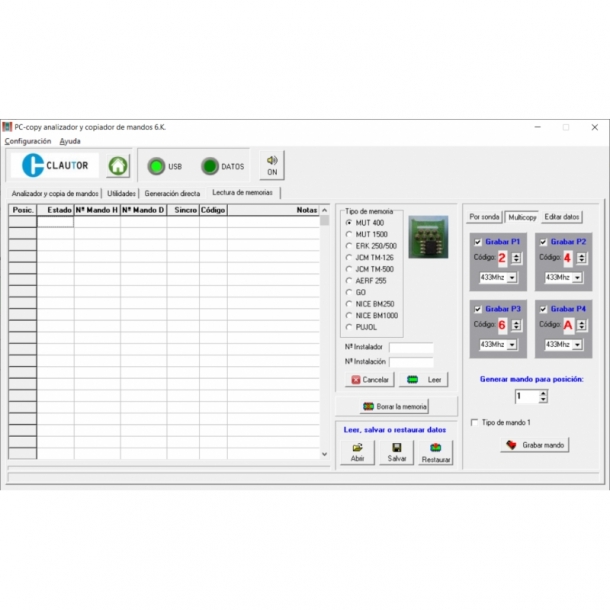Viewport: 610px width, 610px height.
Task: Select the MUT 1500 memory type
Action: point(349,234)
